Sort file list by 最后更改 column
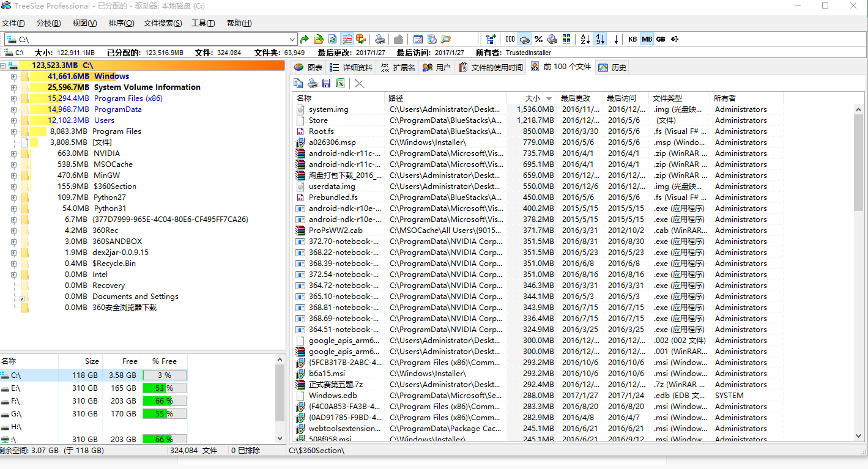This screenshot has width=868, height=469. click(x=581, y=98)
